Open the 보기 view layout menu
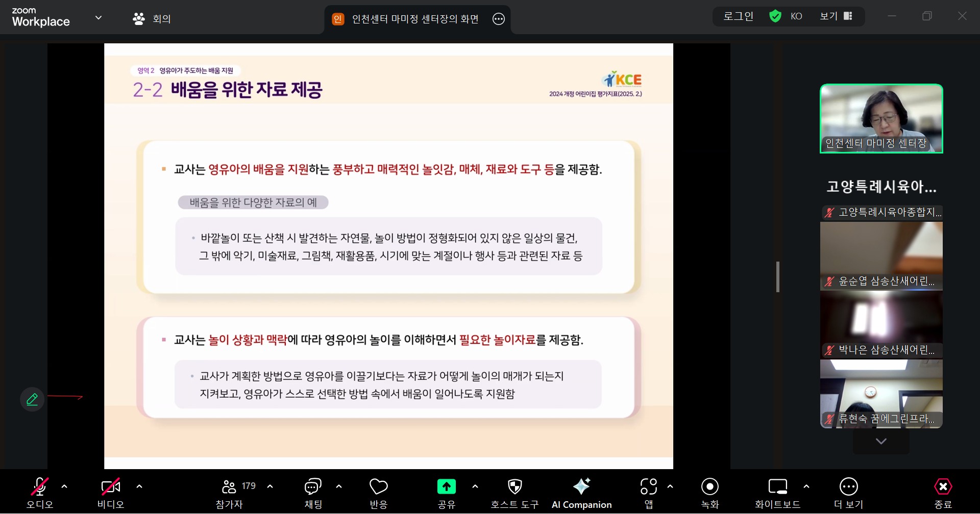Image resolution: width=980 pixels, height=514 pixels. (x=836, y=16)
